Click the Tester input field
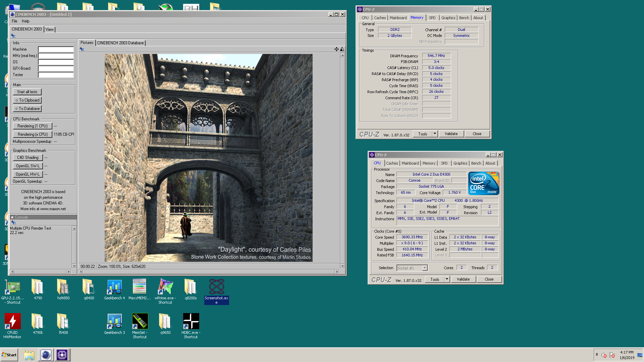Image resolution: width=644 pixels, height=362 pixels. (56, 75)
